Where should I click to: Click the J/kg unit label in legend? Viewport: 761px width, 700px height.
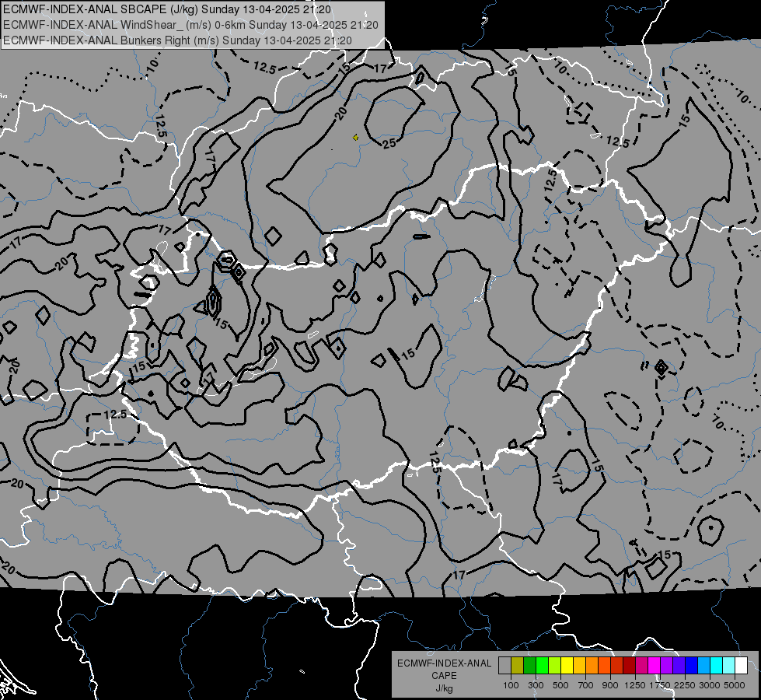tap(444, 688)
